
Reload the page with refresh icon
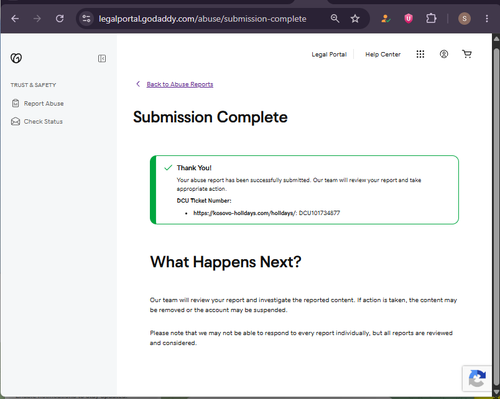coord(60,19)
